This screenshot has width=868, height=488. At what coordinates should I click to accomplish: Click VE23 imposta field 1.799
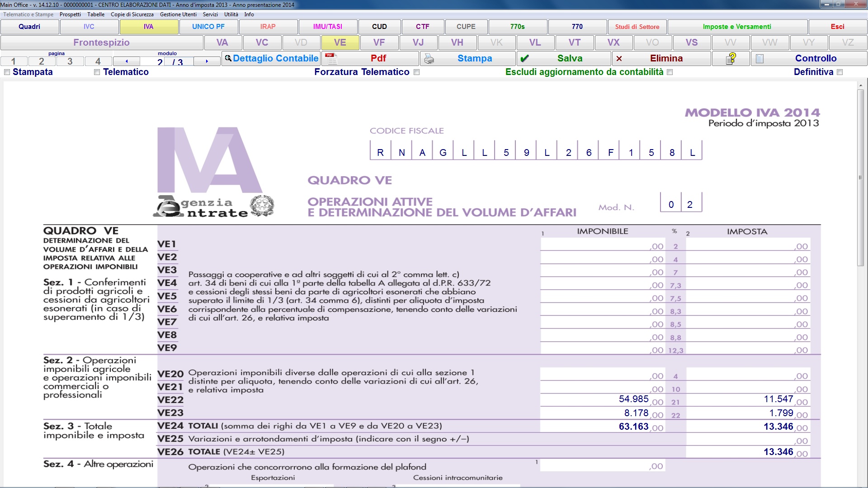pyautogui.click(x=748, y=413)
